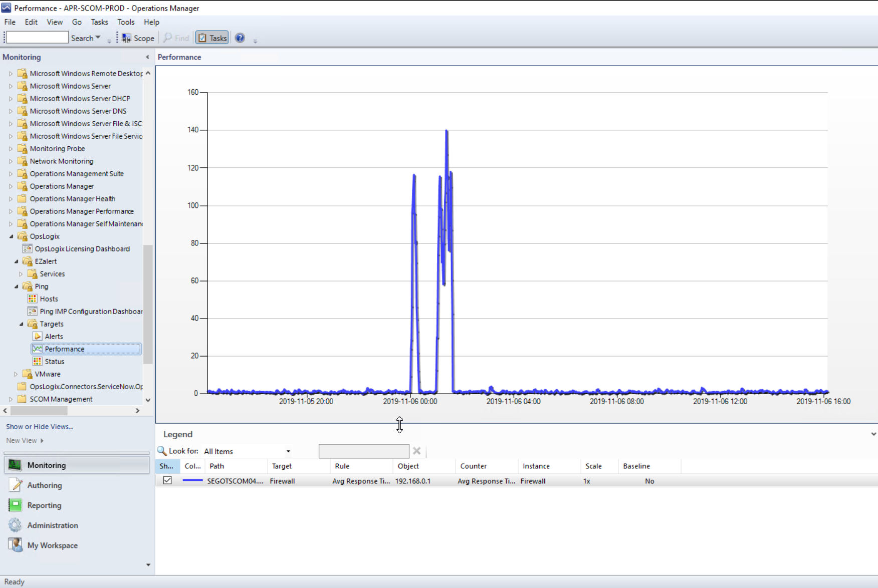The image size is (878, 588).
Task: Click the Scope toolbar icon
Action: pyautogui.click(x=138, y=38)
